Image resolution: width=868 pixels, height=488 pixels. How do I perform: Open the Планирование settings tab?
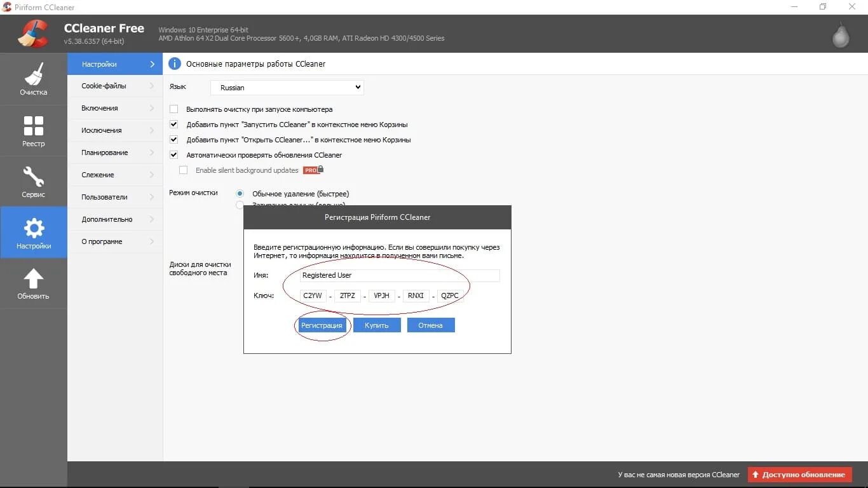tap(115, 152)
